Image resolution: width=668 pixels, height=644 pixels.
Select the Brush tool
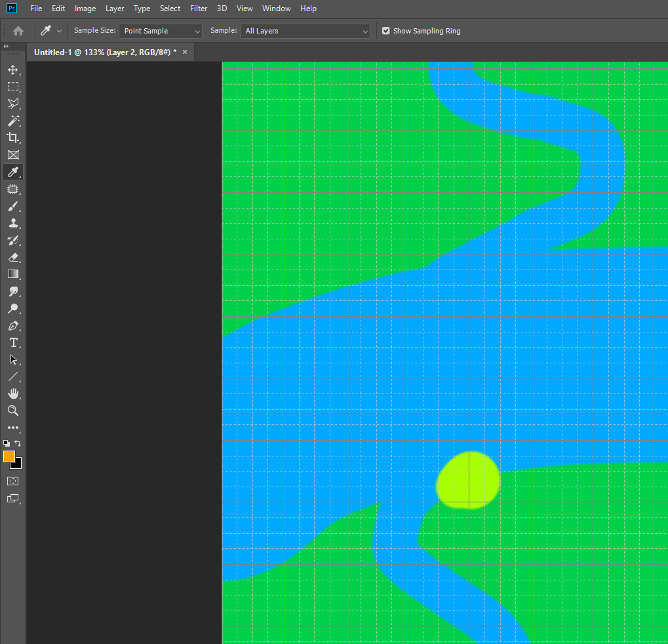(x=12, y=207)
